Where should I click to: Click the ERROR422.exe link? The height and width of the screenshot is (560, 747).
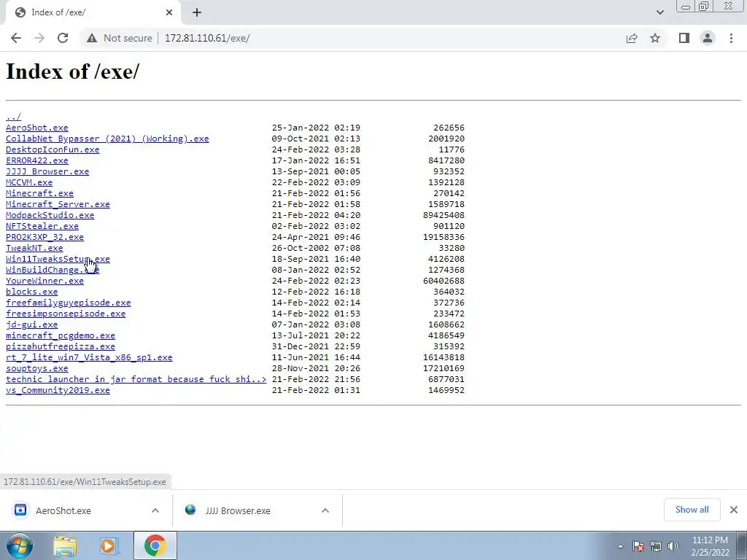pyautogui.click(x=37, y=160)
